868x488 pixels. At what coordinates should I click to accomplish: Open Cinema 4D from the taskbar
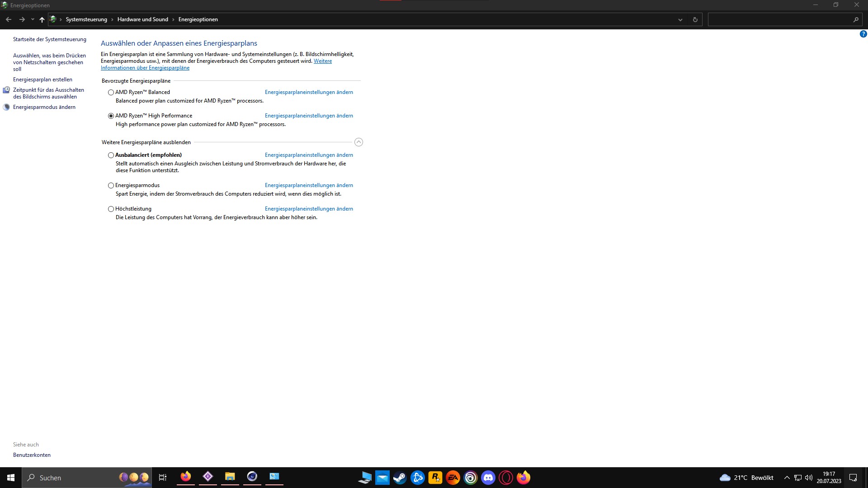(x=252, y=477)
